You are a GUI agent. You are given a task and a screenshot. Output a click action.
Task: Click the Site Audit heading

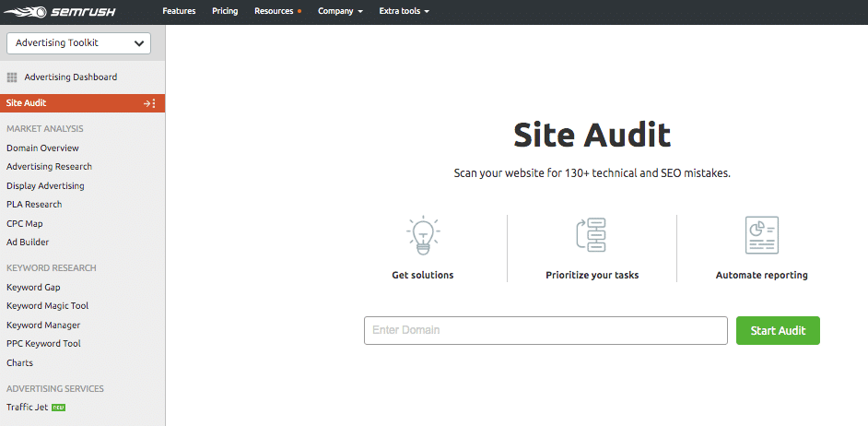pos(592,135)
